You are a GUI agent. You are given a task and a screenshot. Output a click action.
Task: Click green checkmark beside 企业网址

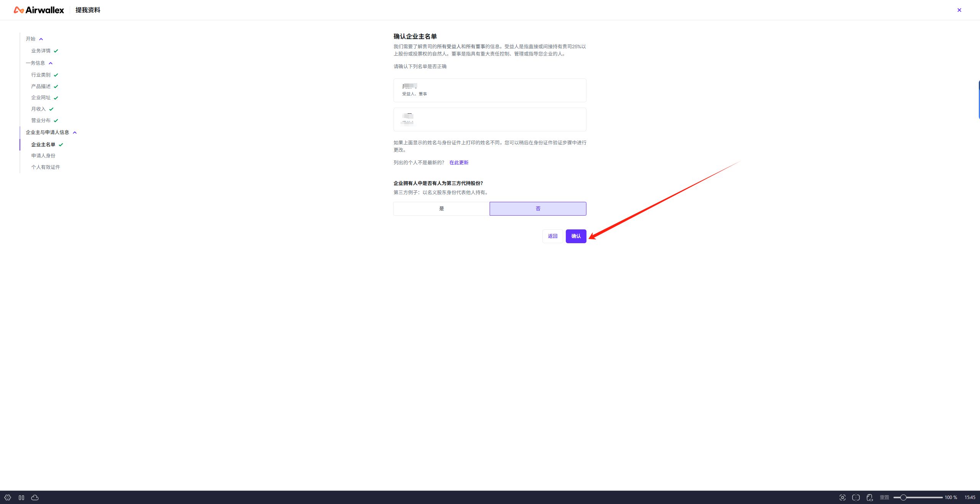pyautogui.click(x=56, y=98)
